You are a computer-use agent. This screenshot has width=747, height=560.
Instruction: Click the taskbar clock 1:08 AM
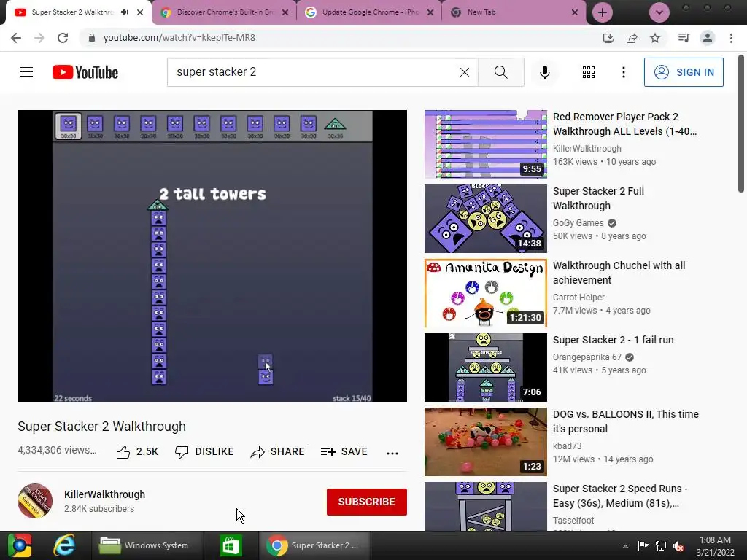715,545
